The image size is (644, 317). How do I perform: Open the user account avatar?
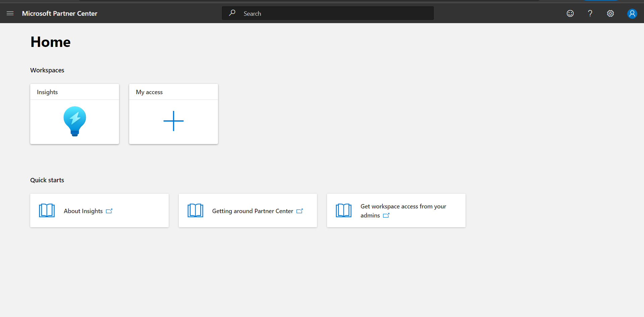pos(632,13)
